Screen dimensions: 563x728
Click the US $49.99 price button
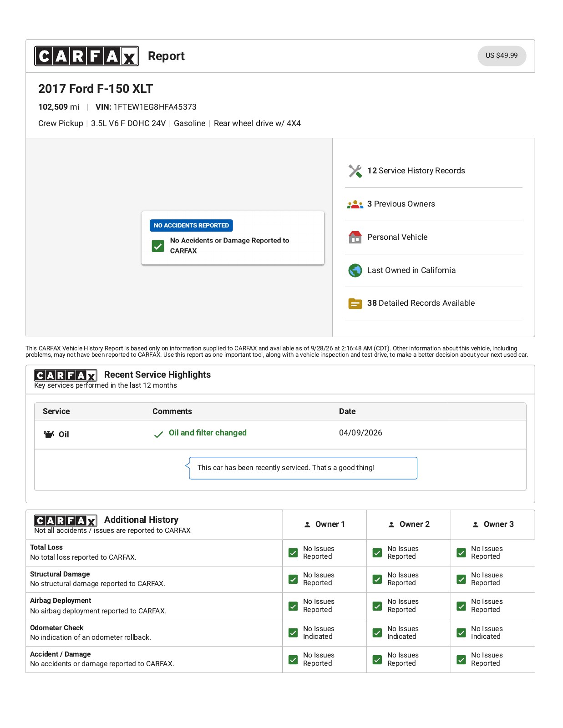(502, 56)
